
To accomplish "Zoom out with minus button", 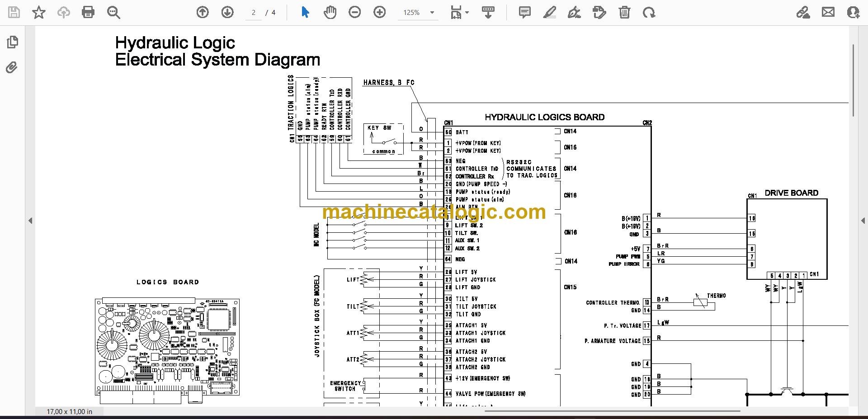I will click(355, 13).
